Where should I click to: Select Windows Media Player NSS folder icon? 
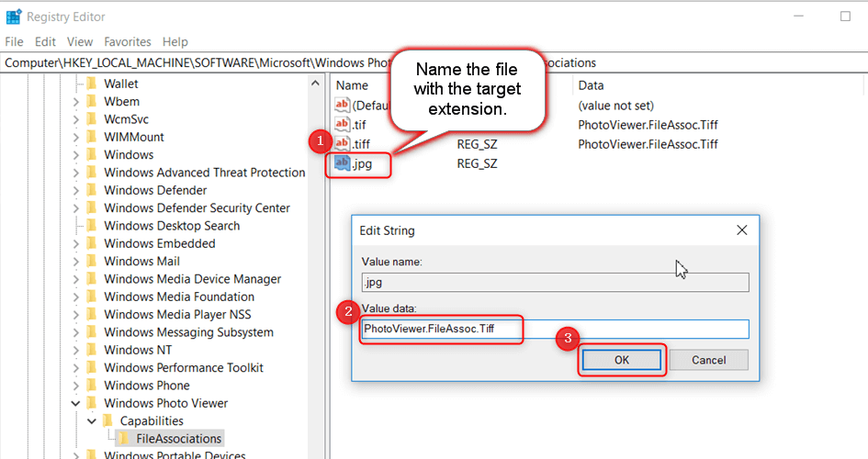[92, 314]
